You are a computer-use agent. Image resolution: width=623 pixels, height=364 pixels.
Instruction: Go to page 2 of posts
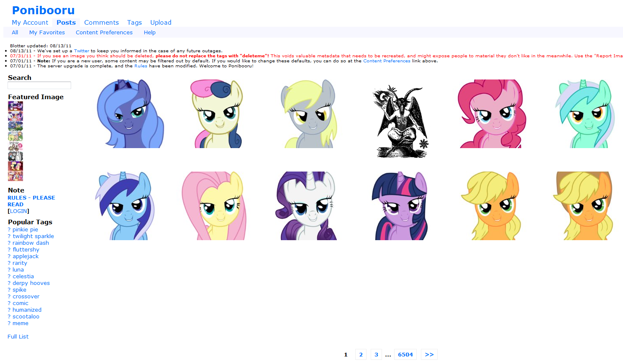coord(361,354)
